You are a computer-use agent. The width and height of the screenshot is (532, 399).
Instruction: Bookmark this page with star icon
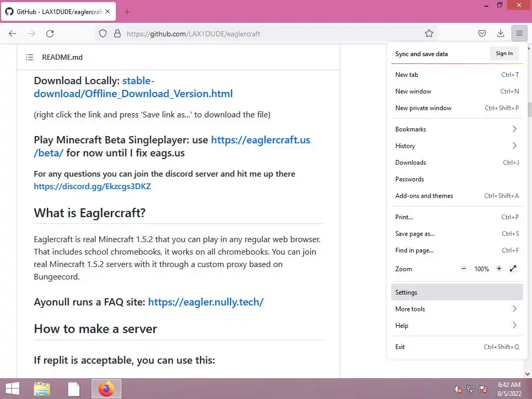coord(429,33)
